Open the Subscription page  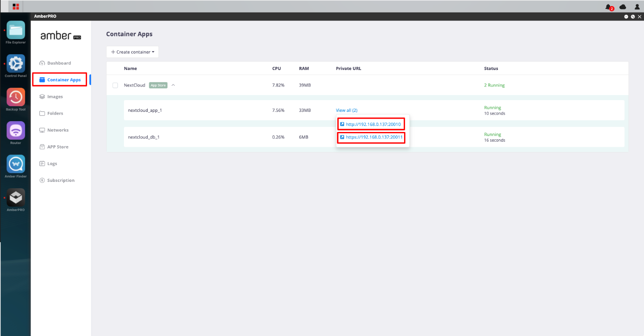[61, 180]
